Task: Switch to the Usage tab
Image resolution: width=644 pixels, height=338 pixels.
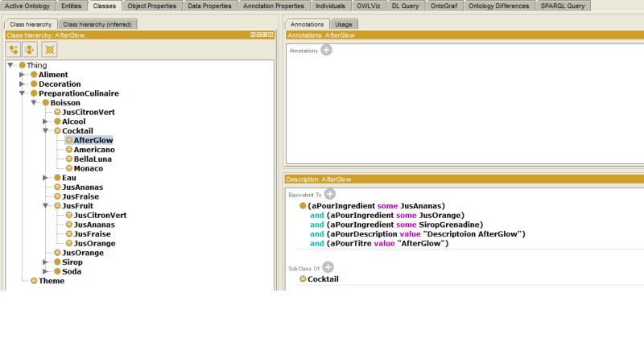Action: 344,24
